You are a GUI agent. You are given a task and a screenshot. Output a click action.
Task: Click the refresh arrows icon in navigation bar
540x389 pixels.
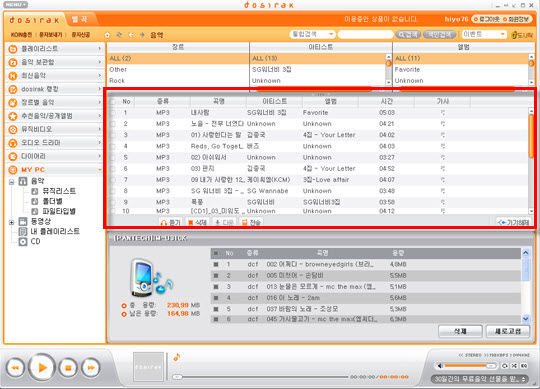pos(119,35)
